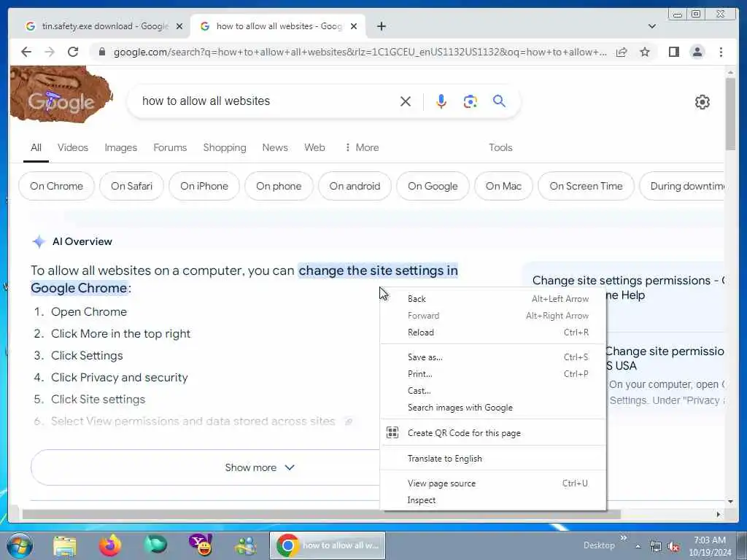Open the Windows Start orb
This screenshot has width=747, height=560.
click(x=20, y=545)
